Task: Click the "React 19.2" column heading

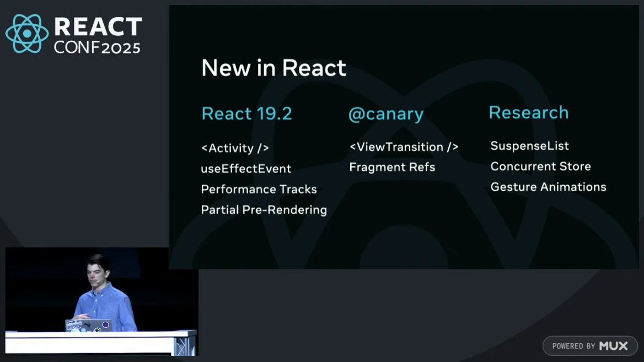Action: point(246,114)
